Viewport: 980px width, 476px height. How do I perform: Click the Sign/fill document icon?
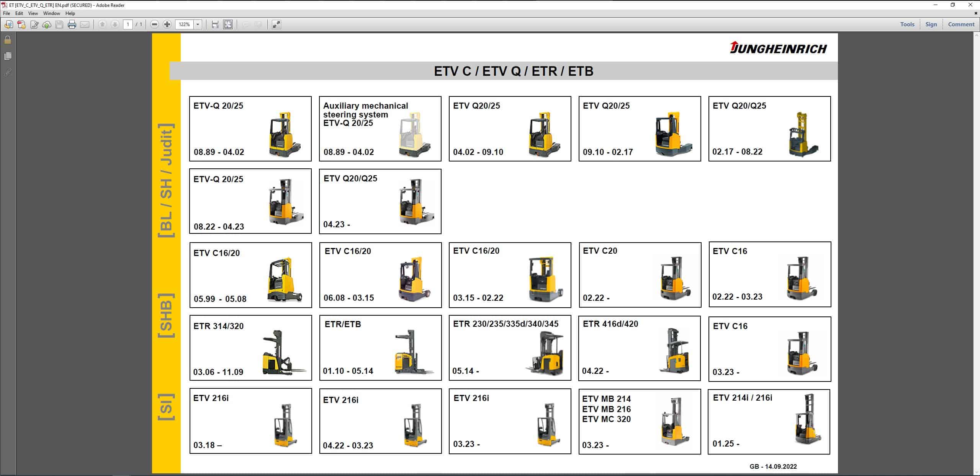pyautogui.click(x=34, y=24)
